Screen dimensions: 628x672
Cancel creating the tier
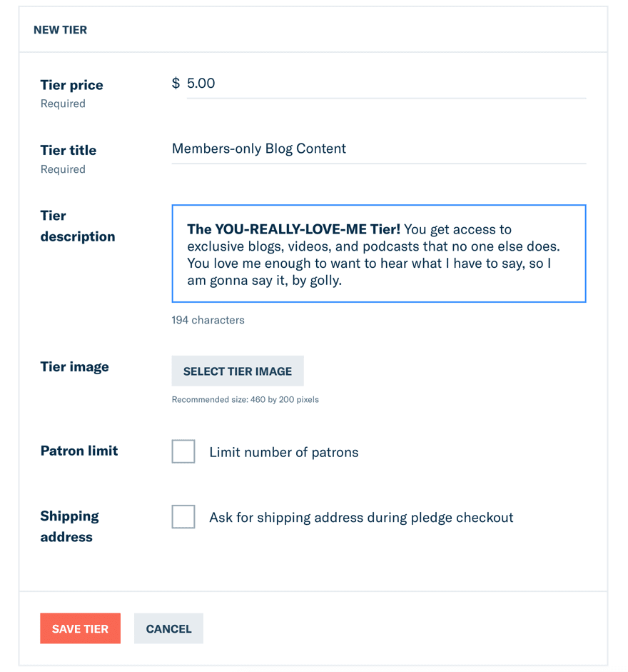click(x=168, y=628)
